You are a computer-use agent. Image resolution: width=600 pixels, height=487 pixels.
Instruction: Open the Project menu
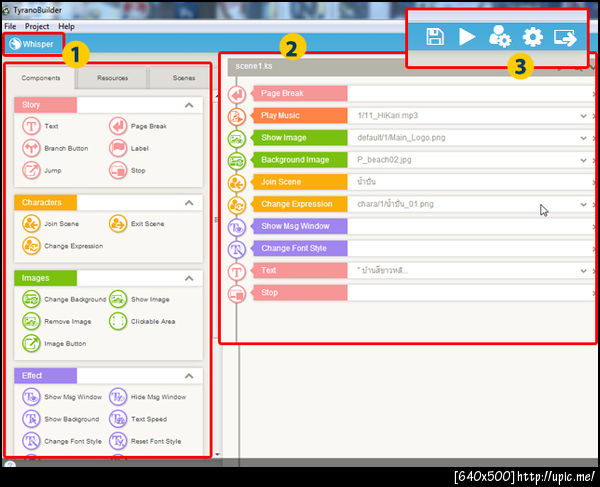(37, 26)
